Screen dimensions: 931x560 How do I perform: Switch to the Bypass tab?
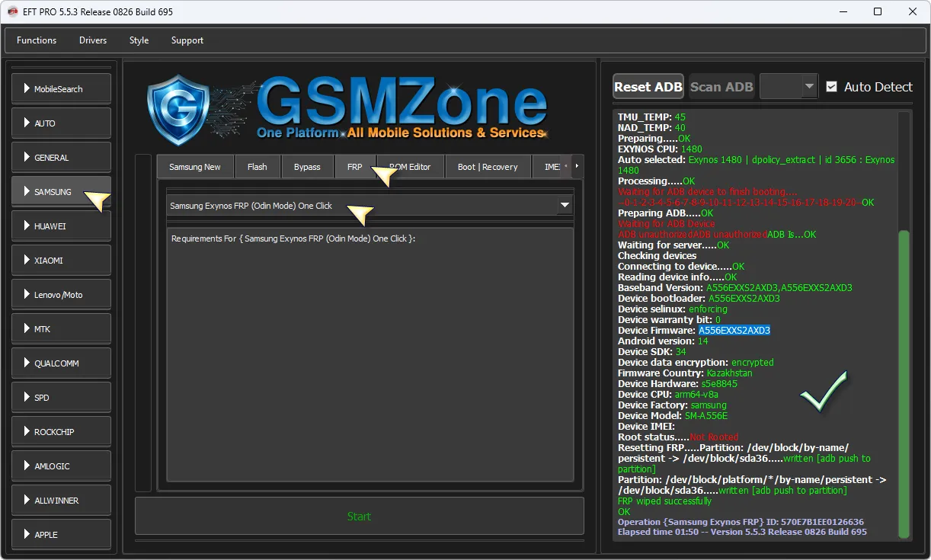[x=307, y=167]
